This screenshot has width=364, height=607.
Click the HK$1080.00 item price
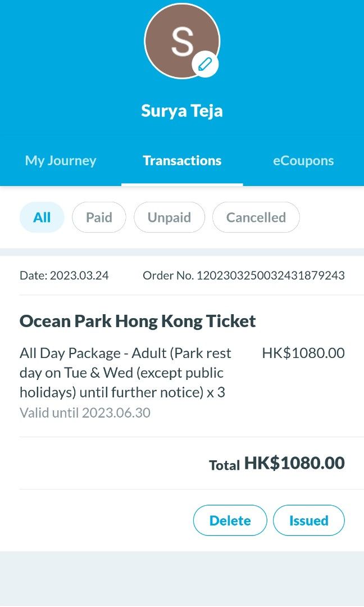[303, 352]
